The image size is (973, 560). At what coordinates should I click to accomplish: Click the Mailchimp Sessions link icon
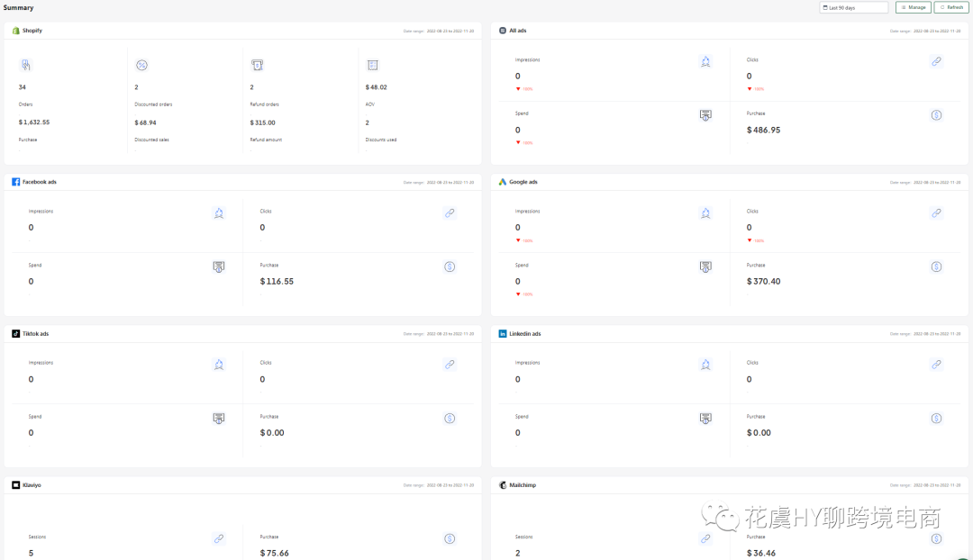coord(705,539)
